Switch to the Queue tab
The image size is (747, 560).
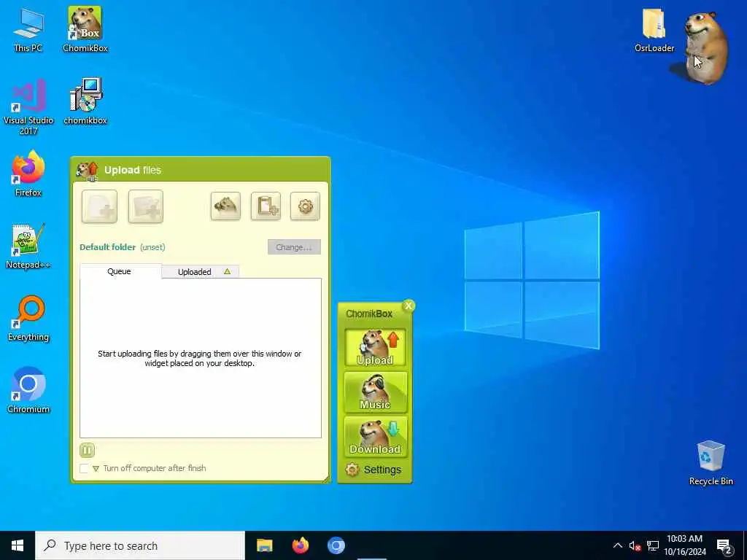[x=119, y=271]
